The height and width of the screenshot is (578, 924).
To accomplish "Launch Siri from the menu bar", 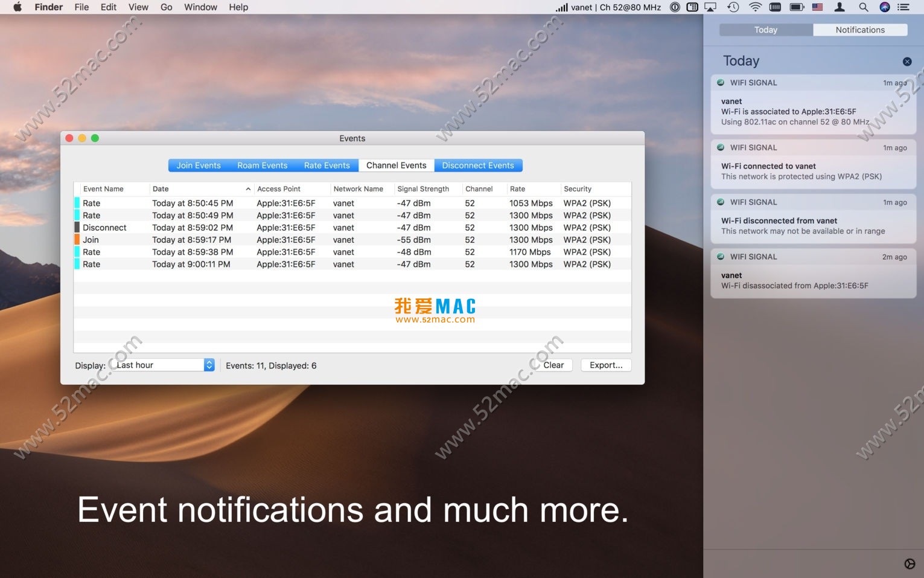I will [x=884, y=7].
